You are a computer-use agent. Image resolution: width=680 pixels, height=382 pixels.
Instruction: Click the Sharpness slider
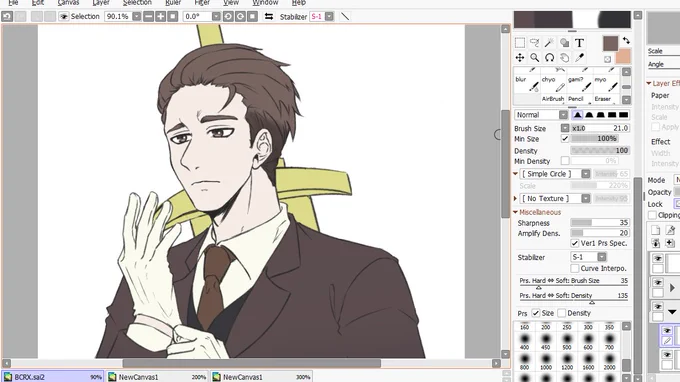pos(600,222)
